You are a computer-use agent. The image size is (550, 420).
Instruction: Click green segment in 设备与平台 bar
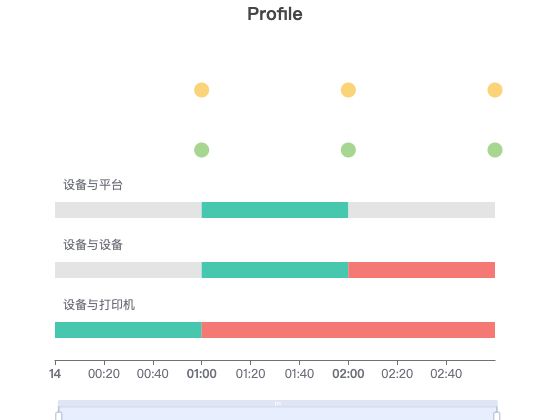(x=275, y=210)
